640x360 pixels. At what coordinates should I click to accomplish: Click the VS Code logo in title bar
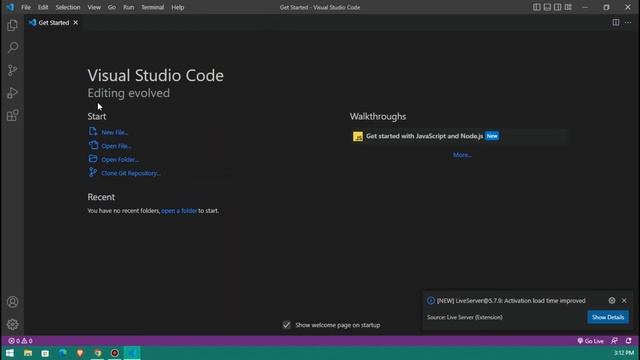click(x=10, y=7)
